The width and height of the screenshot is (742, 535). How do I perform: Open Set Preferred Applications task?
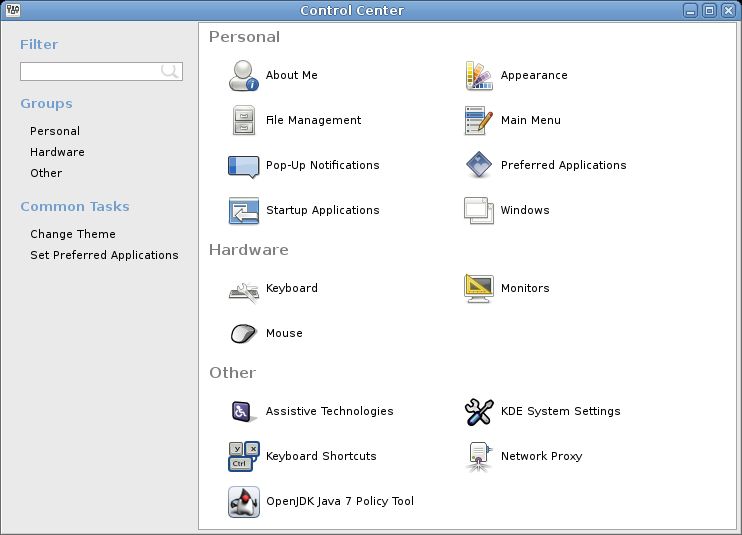click(x=104, y=255)
